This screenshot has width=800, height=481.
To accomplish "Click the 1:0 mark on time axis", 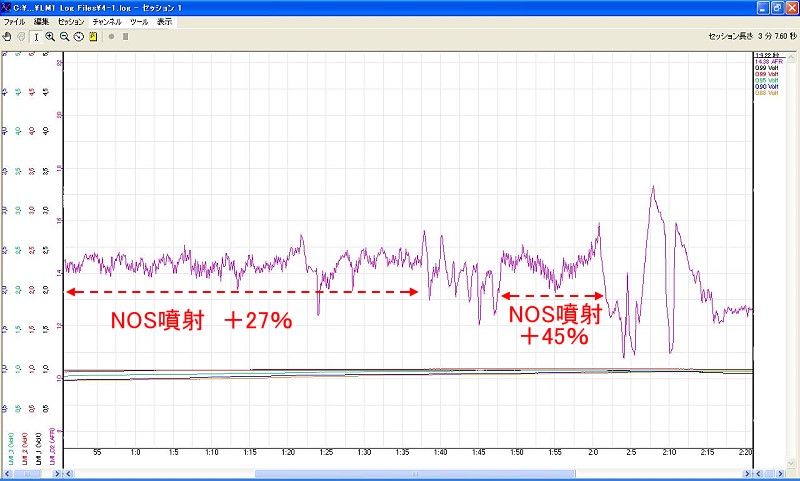I will (x=135, y=452).
